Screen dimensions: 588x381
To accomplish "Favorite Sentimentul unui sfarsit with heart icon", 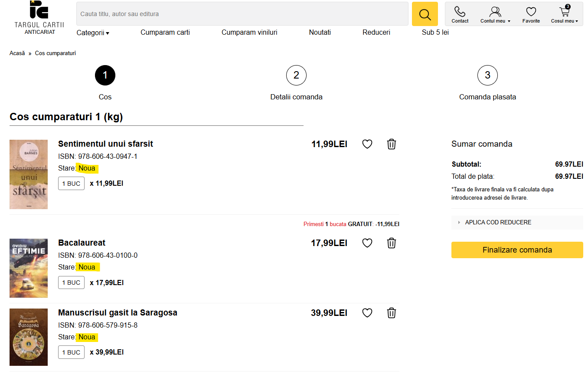I will point(367,144).
